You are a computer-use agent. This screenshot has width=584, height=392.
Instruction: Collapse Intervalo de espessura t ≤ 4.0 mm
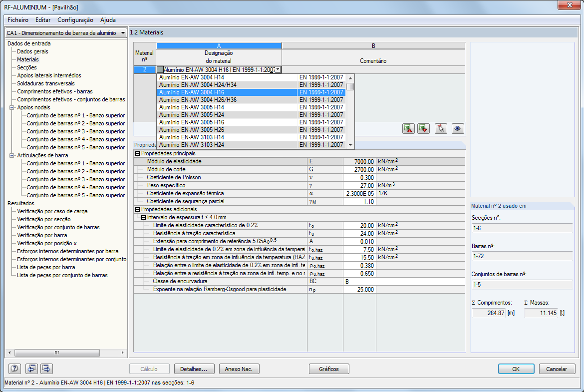tap(143, 217)
